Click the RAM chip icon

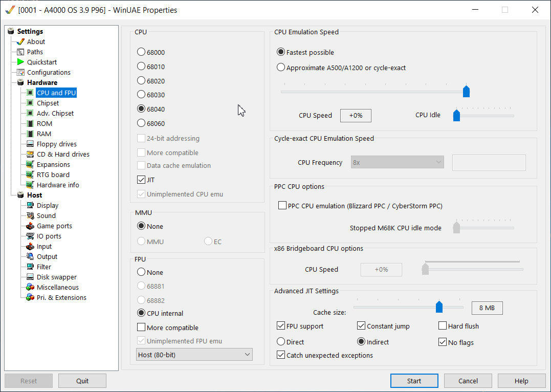tap(30, 134)
